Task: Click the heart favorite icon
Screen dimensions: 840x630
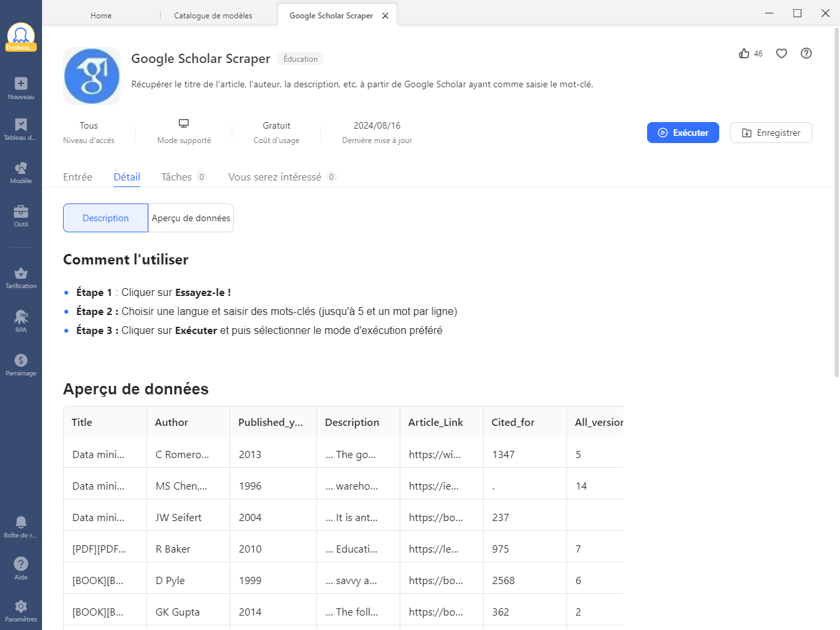Action: coord(782,53)
